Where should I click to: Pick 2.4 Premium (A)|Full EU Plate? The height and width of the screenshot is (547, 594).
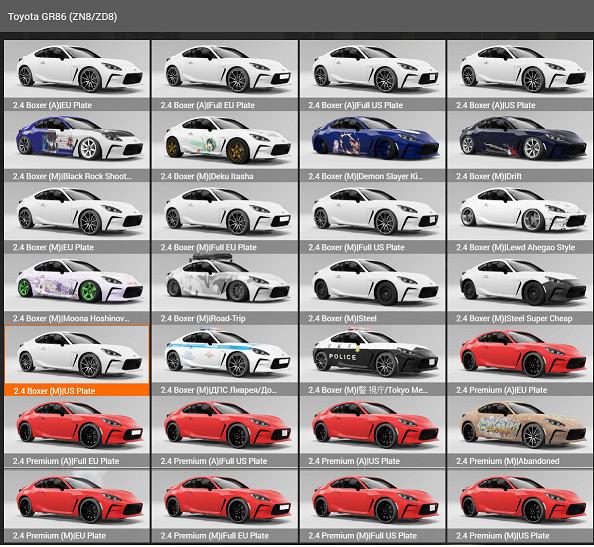tap(77, 431)
